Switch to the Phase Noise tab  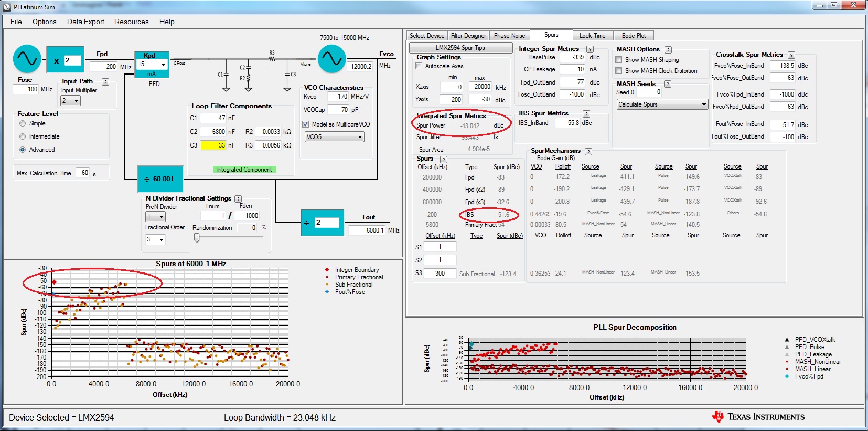(x=509, y=36)
